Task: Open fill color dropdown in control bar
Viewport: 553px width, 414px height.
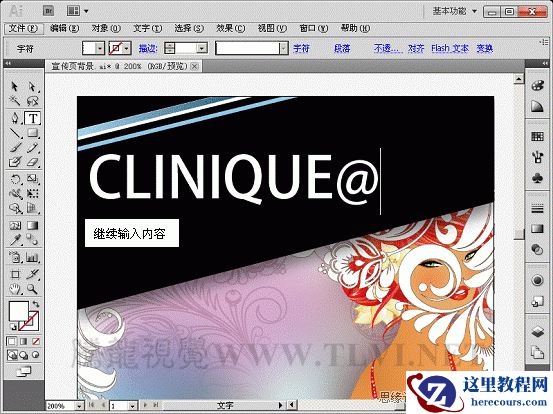Action: tap(100, 48)
